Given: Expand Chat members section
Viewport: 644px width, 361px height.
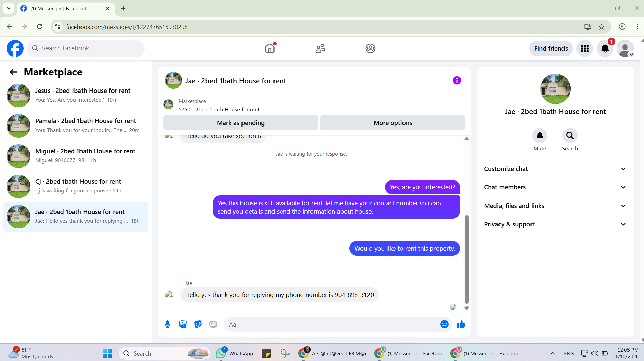Looking at the screenshot, I should (x=555, y=187).
